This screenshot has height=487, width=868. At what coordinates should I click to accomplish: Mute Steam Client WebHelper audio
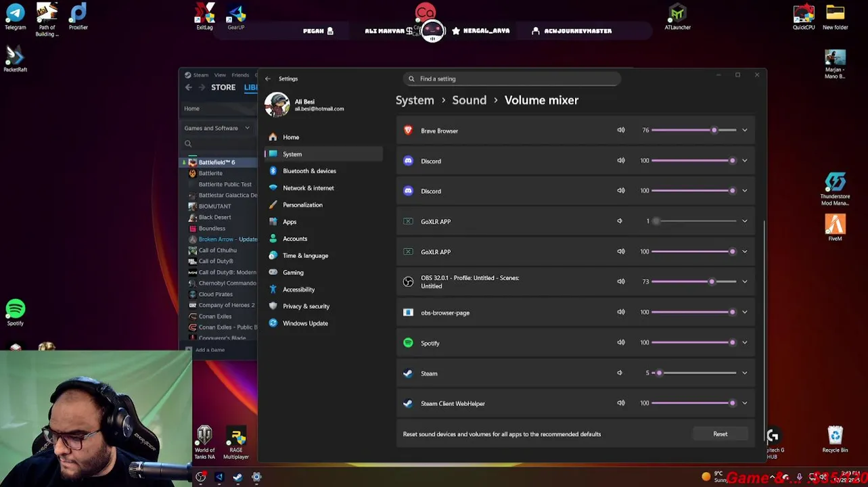pyautogui.click(x=620, y=403)
